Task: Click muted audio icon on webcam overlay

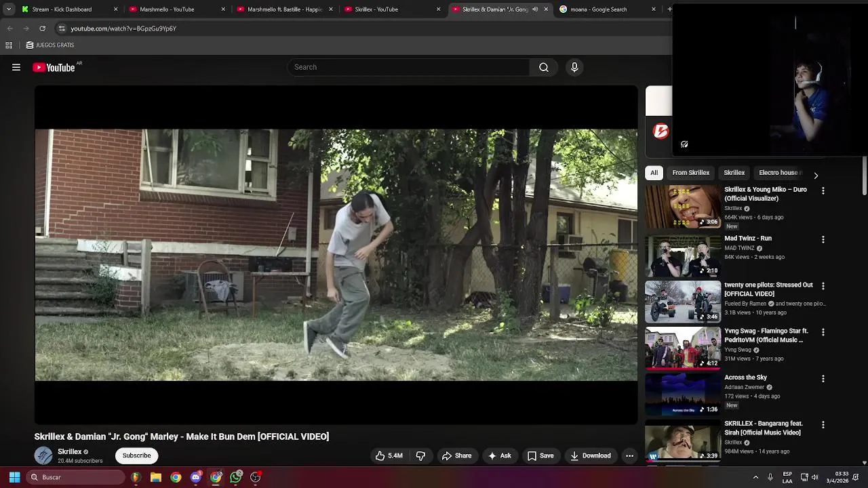Action: coord(684,144)
